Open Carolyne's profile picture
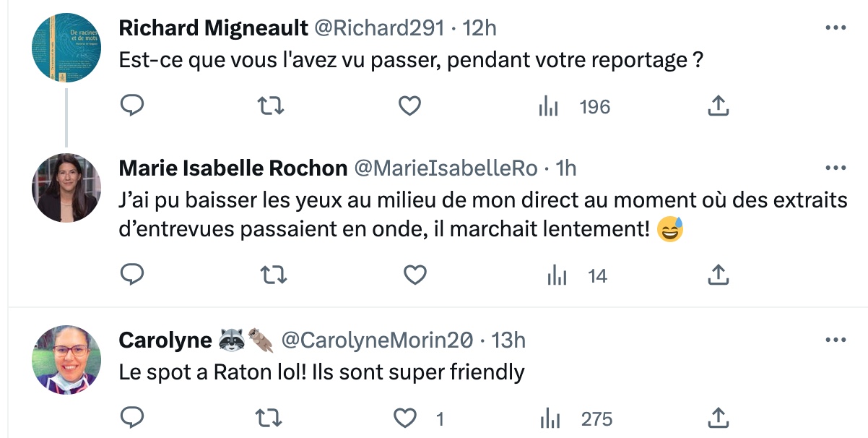Viewport: 868px width, 438px height. pyautogui.click(x=66, y=360)
